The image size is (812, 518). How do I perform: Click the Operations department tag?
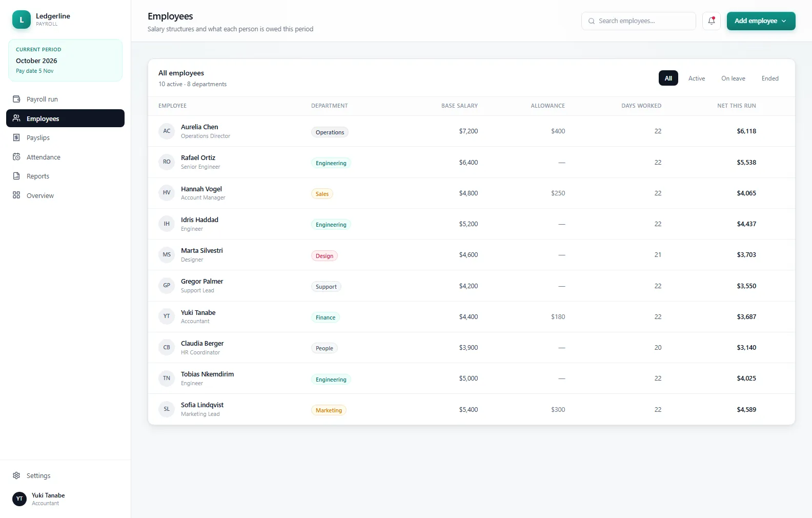tap(330, 132)
